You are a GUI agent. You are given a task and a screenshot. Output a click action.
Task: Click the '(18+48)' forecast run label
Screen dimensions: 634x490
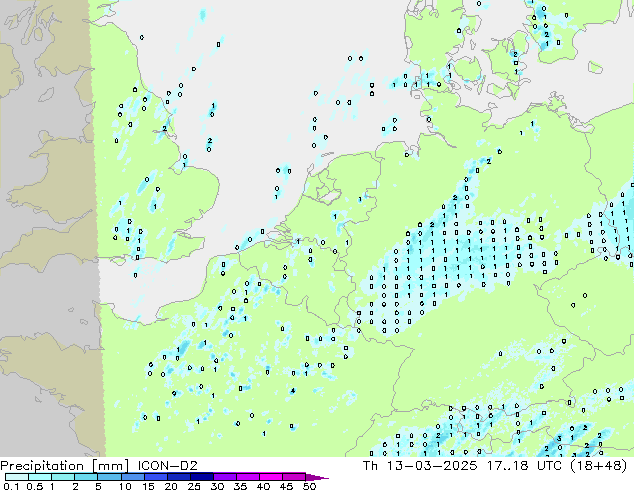tap(598, 466)
